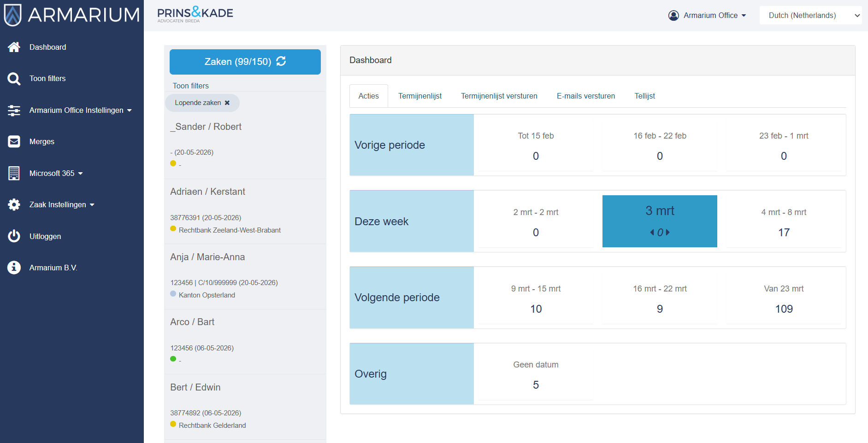The width and height of the screenshot is (868, 443).
Task: Open the Dutch (Netherlands) language selector
Action: (810, 16)
